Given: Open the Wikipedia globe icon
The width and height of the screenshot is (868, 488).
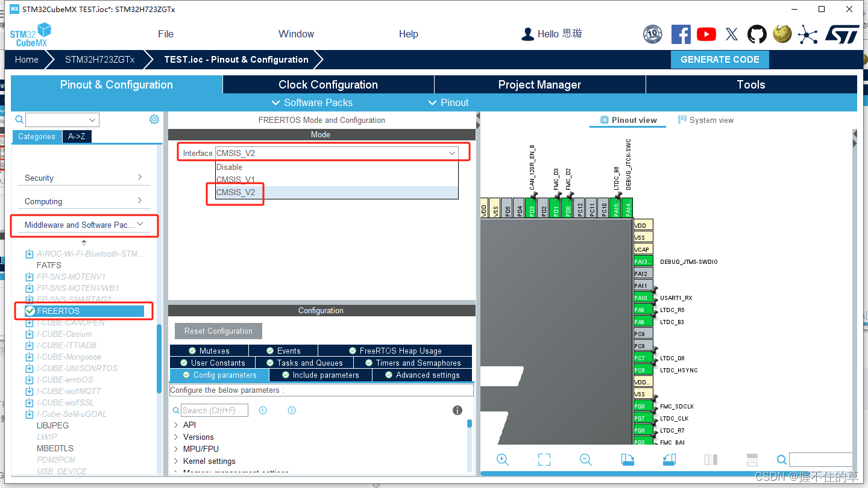Looking at the screenshot, I should [x=782, y=34].
